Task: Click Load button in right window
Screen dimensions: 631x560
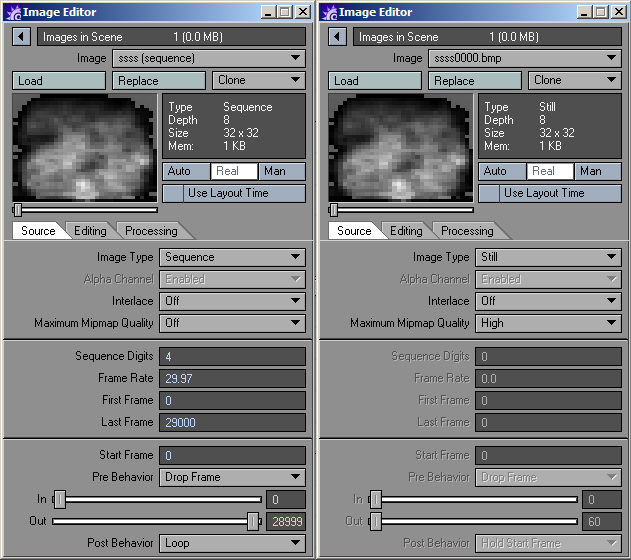Action: tap(375, 81)
